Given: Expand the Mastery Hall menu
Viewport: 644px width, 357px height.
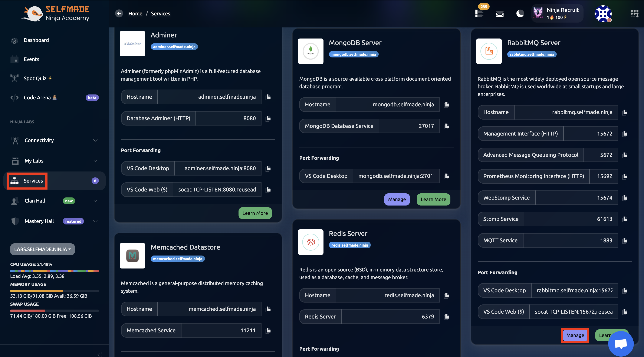Looking at the screenshot, I should [55, 221].
